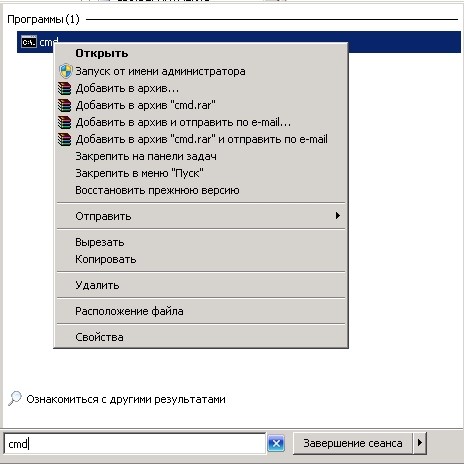Click the Программы (1) group header
The image size is (464, 464).
point(43,19)
